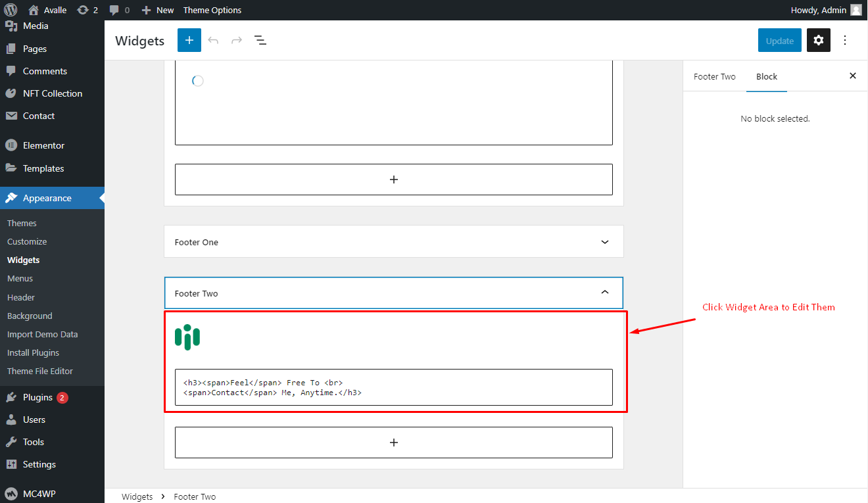Toggle the settings gear icon
The width and height of the screenshot is (868, 503).
coord(819,40)
